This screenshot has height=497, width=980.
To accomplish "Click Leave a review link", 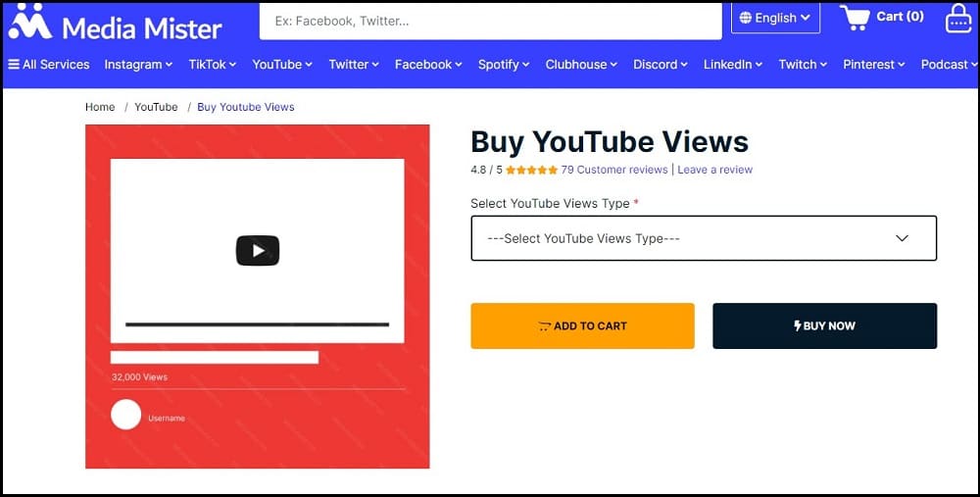I will [x=715, y=170].
